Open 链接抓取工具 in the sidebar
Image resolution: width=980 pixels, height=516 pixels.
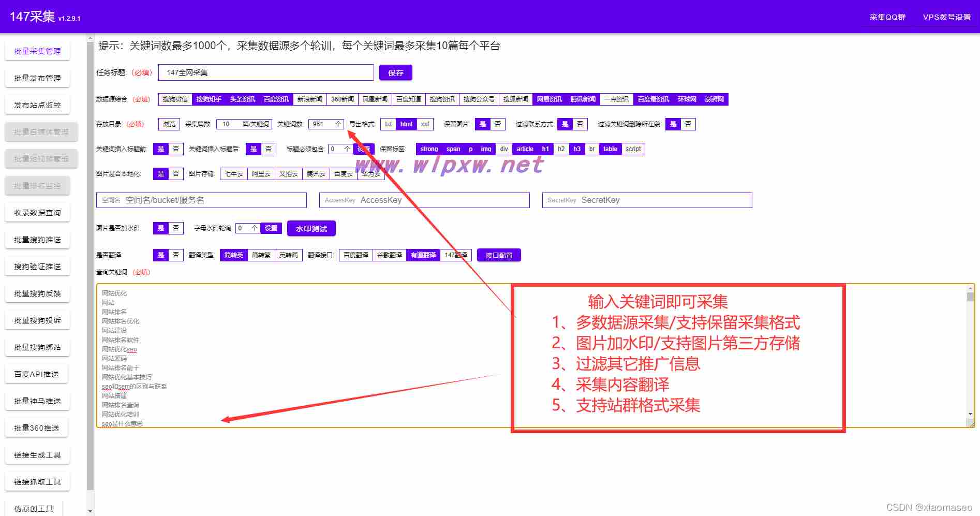pyautogui.click(x=37, y=482)
